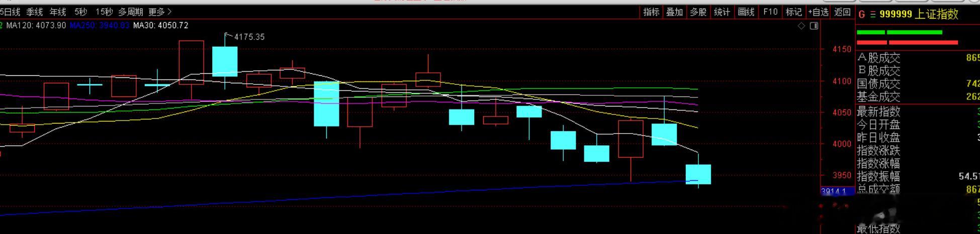Click the 昨日收盘 row label
The width and height of the screenshot is (980, 234).
879,138
